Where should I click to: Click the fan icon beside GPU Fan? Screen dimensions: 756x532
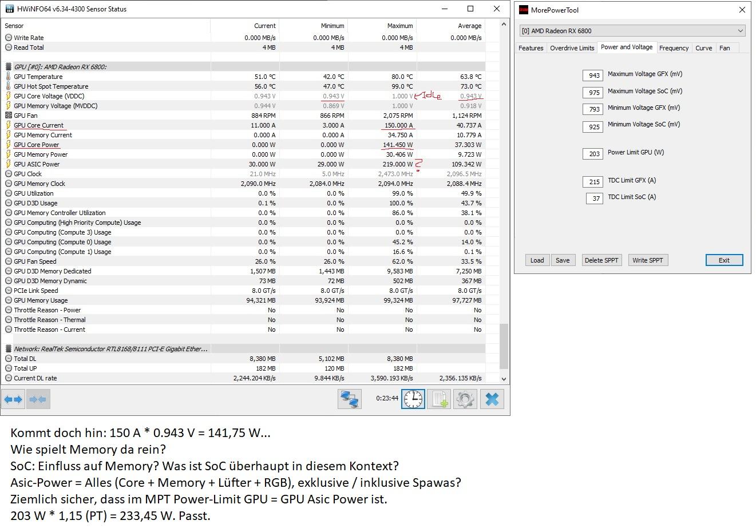click(9, 116)
